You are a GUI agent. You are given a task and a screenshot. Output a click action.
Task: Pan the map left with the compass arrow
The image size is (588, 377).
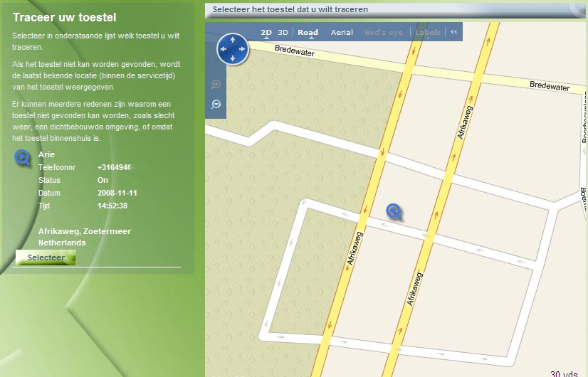point(224,49)
